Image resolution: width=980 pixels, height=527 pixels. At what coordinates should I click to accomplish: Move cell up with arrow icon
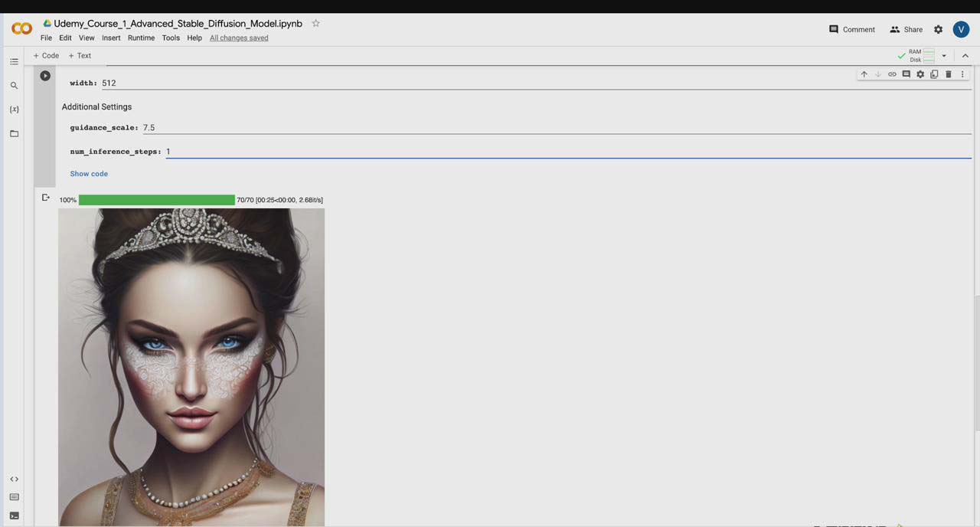(x=864, y=74)
